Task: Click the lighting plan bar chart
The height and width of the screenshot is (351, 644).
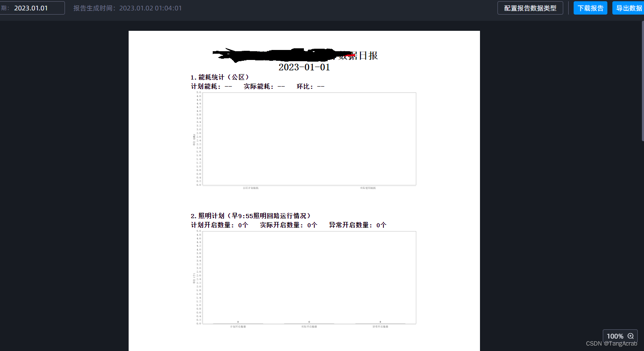Action: (x=304, y=279)
